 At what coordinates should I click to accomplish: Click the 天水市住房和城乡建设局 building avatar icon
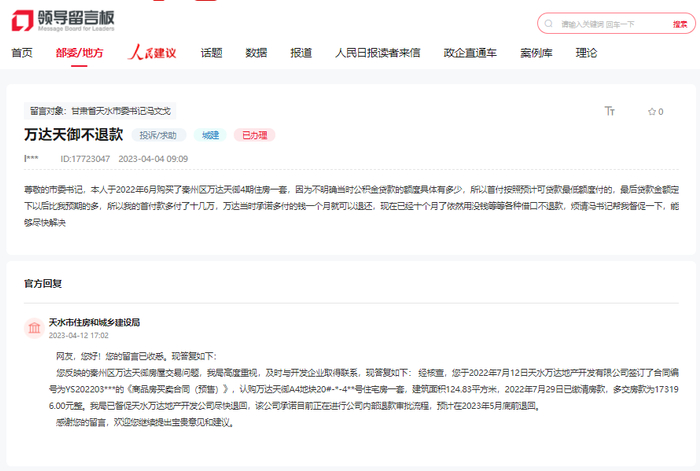34,328
